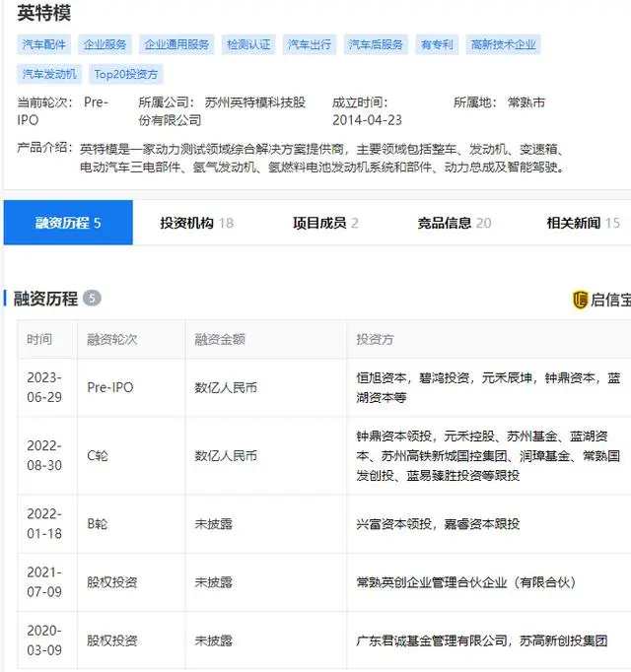Open the 项目成员 tab
This screenshot has width=631, height=672.
(x=325, y=223)
